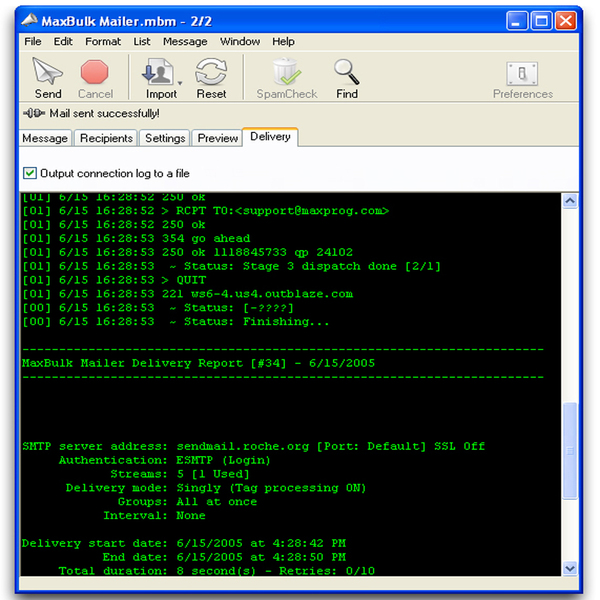This screenshot has height=600, width=600.
Task: Switch to the Message tab
Action: tap(45, 138)
